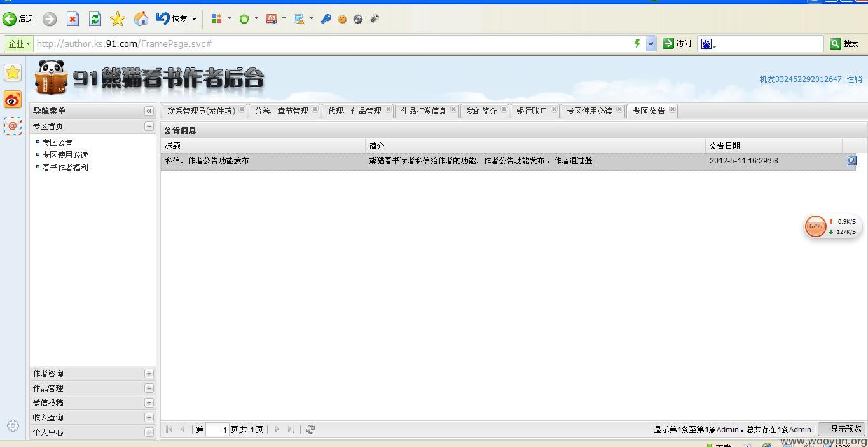Image resolution: width=868 pixels, height=447 pixels.
Task: Click the translate Aa icon
Action: coord(272,19)
